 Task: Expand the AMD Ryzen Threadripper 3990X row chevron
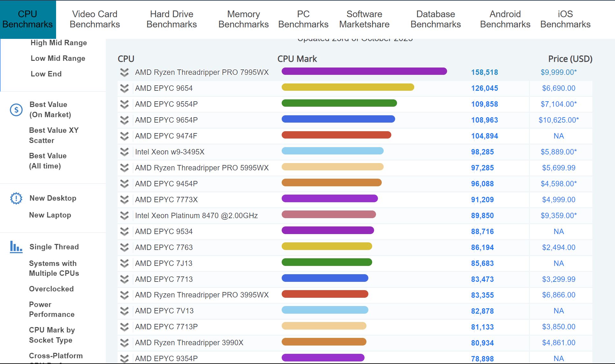[x=124, y=343]
